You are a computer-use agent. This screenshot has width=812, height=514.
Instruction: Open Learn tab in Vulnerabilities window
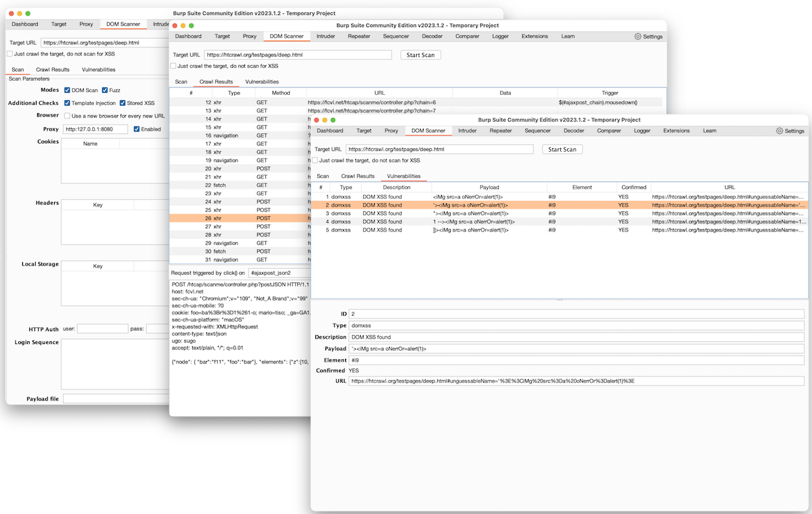coord(709,131)
